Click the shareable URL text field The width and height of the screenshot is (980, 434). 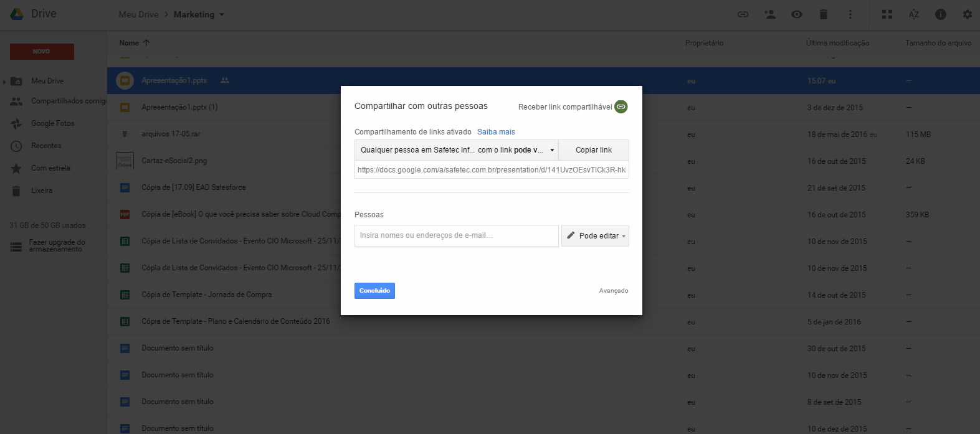coord(492,169)
